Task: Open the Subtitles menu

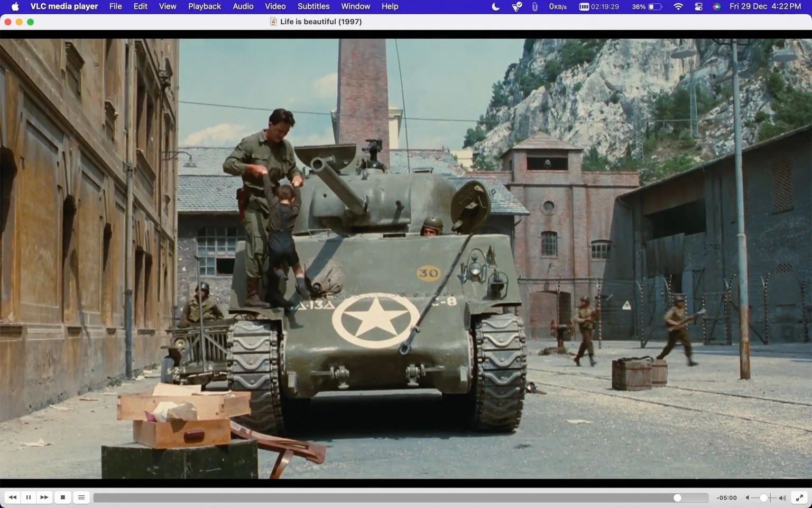Action: point(313,6)
